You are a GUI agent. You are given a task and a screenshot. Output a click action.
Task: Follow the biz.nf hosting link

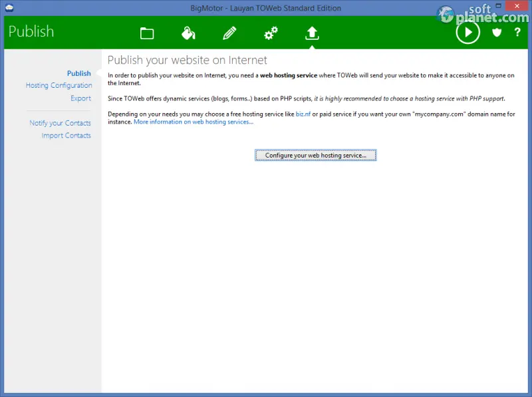pos(303,114)
